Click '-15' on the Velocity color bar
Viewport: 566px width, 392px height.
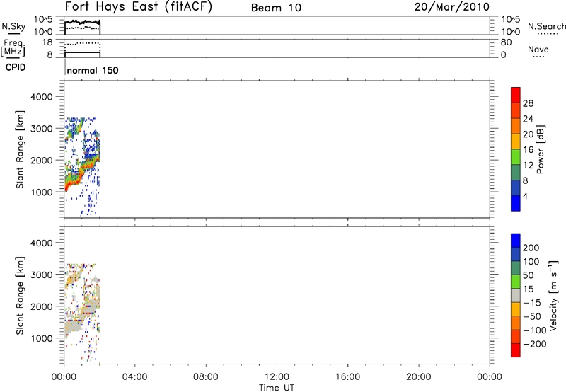532,303
